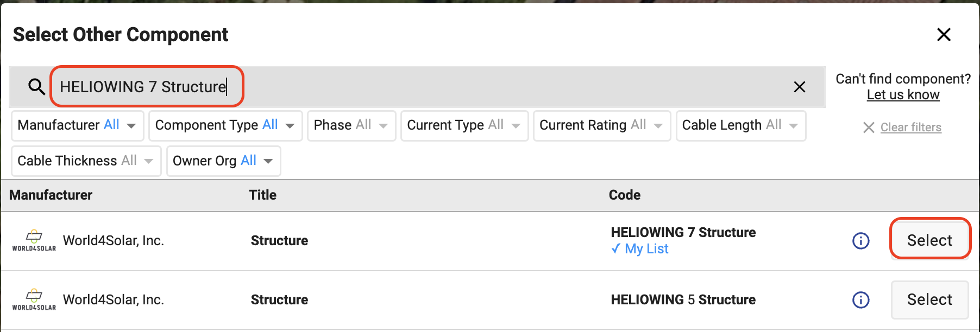
Task: Select the HELIOWING 5 Structure component
Action: (929, 299)
